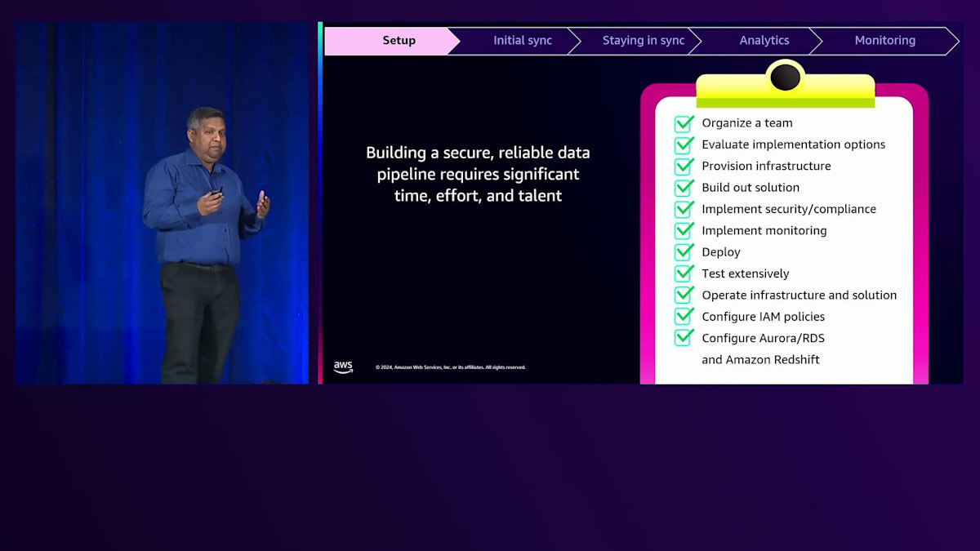The height and width of the screenshot is (551, 980).
Task: Click the text 'Test extensively'
Action: (x=746, y=273)
